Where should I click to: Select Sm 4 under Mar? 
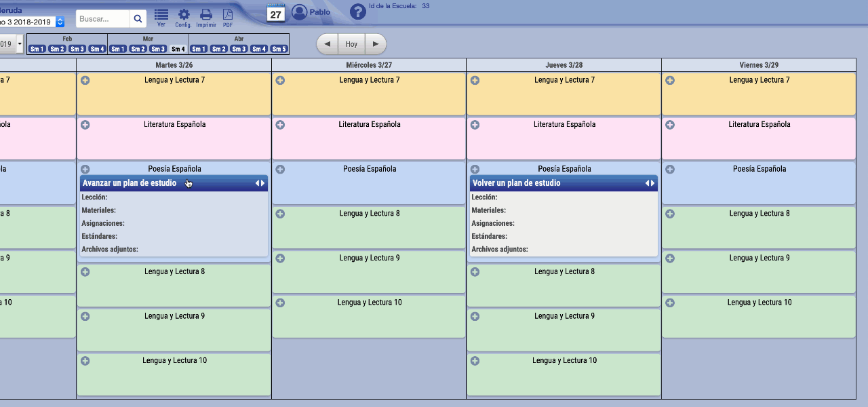click(x=178, y=49)
